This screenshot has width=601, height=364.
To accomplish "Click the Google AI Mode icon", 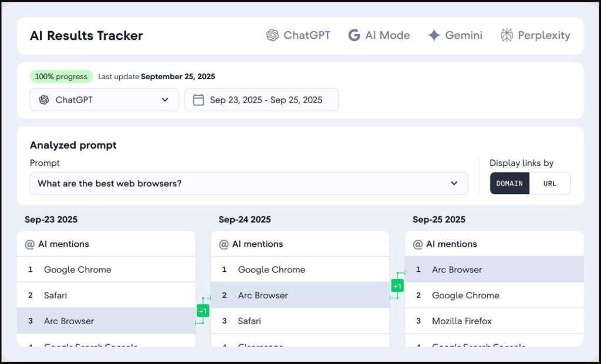I will [x=354, y=35].
